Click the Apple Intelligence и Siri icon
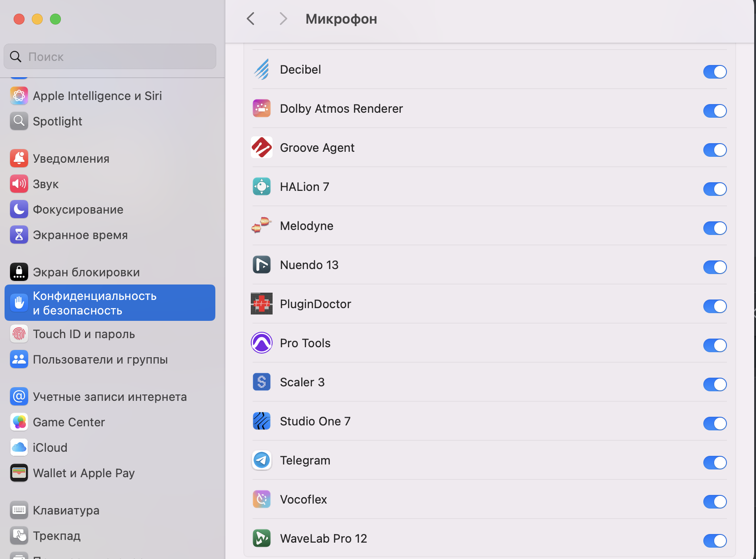This screenshot has height=559, width=756. (x=19, y=96)
